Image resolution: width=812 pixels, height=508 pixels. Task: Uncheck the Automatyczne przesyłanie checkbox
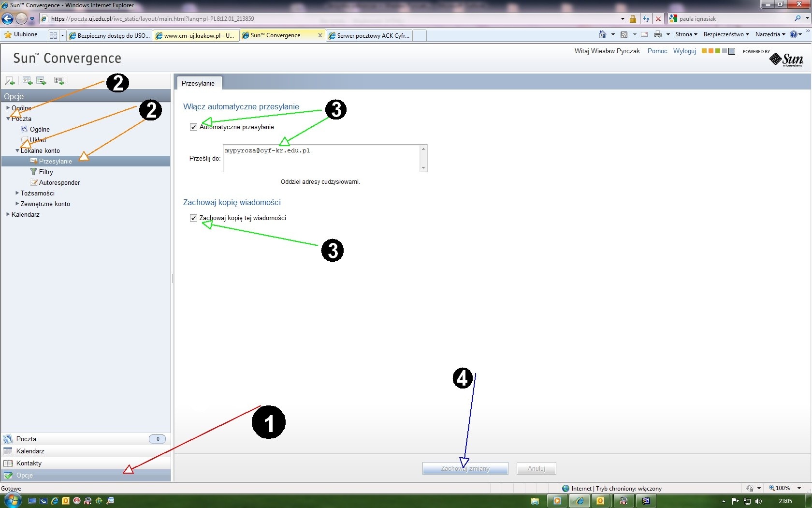click(194, 127)
